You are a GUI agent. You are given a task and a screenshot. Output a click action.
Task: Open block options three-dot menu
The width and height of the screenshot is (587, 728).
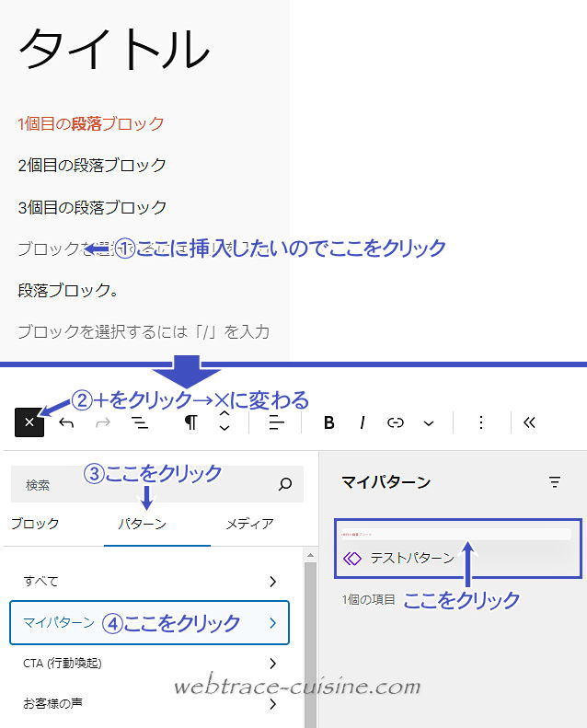(481, 422)
